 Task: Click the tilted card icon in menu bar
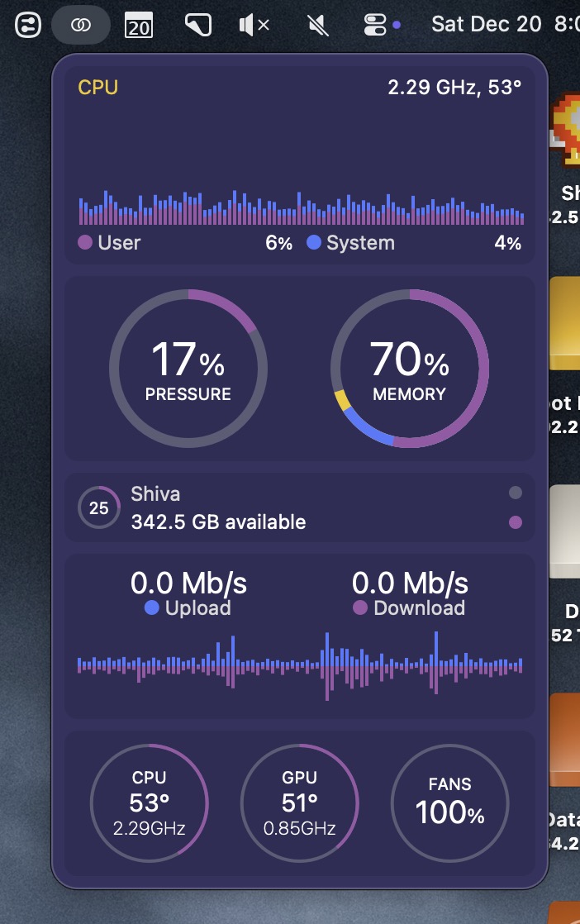point(197,26)
